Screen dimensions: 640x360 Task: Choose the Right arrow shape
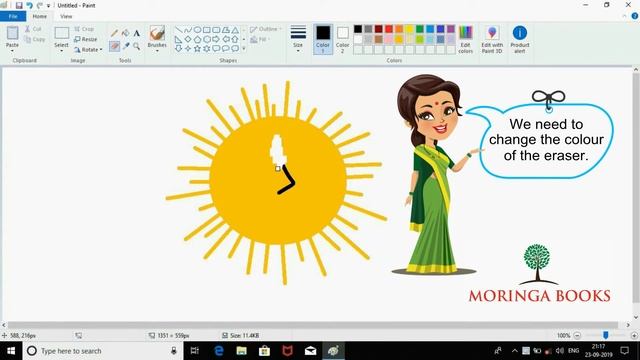click(216, 40)
